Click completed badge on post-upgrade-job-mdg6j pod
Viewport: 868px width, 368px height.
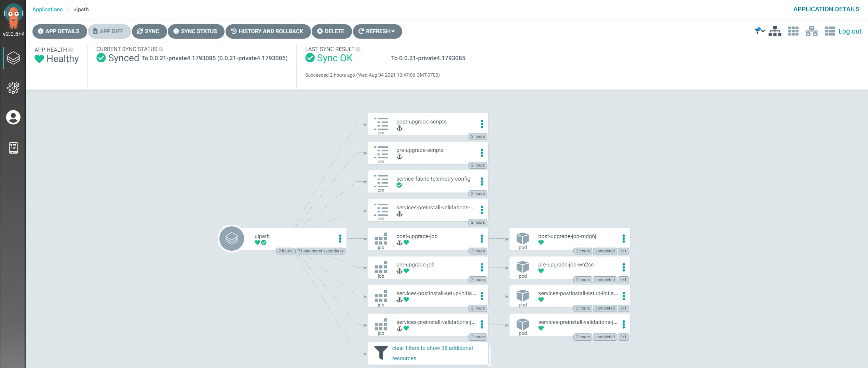pyautogui.click(x=605, y=251)
